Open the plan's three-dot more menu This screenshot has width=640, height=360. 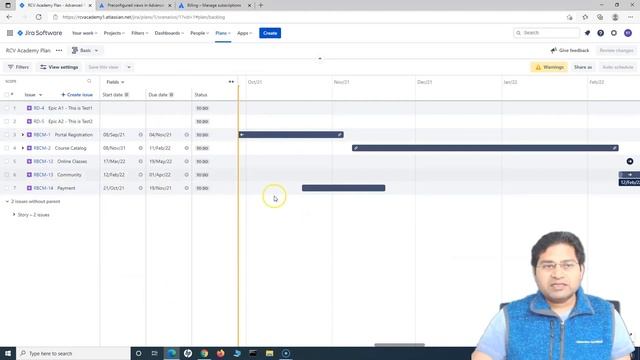click(x=59, y=50)
